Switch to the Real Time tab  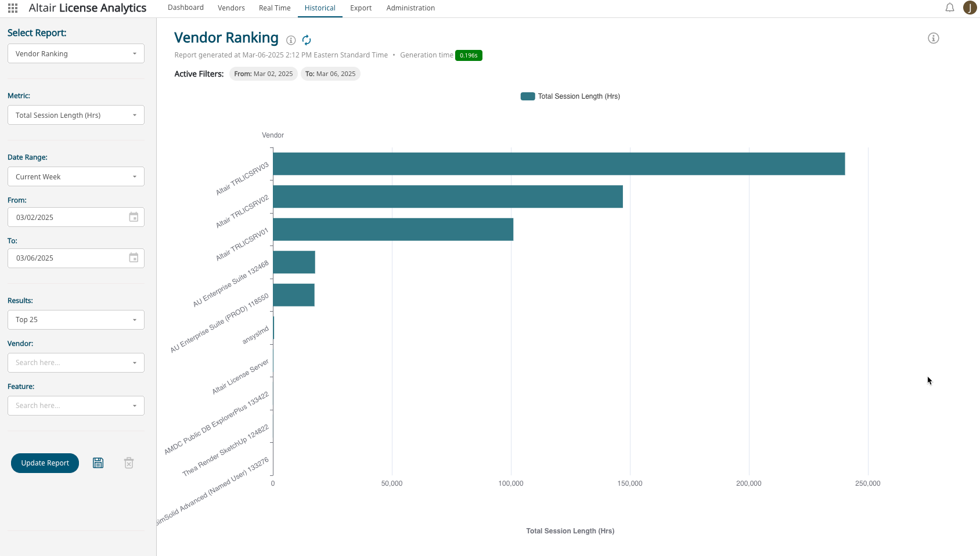pos(275,8)
